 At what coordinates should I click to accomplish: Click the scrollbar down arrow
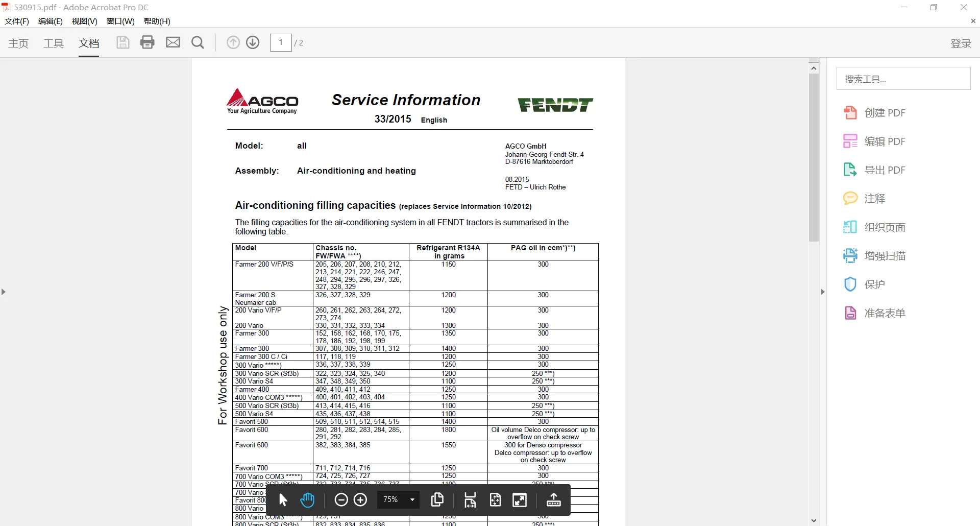click(814, 520)
